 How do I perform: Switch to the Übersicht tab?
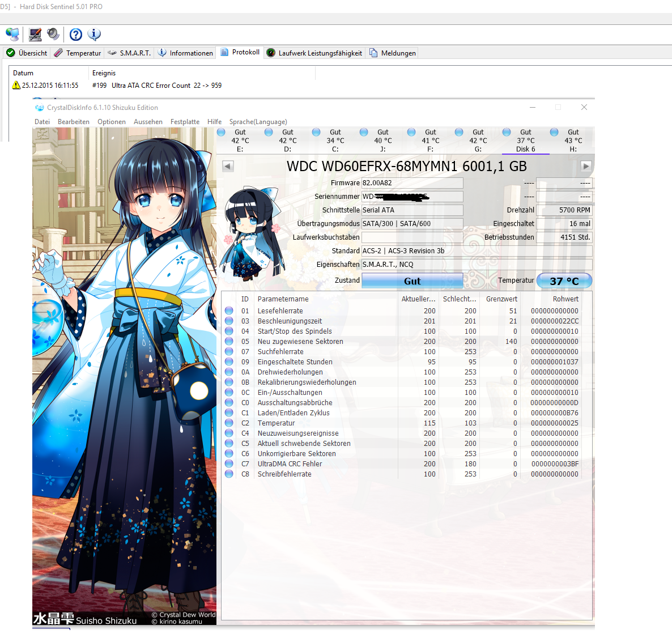pos(27,53)
